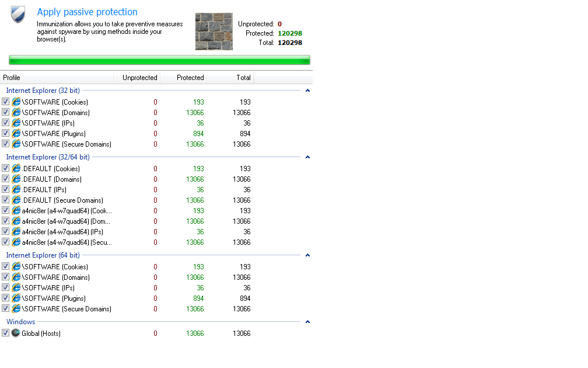Viewport: 588px width, 368px height.
Task: Click the red Unprotected count 0 in summary
Action: pyautogui.click(x=280, y=24)
